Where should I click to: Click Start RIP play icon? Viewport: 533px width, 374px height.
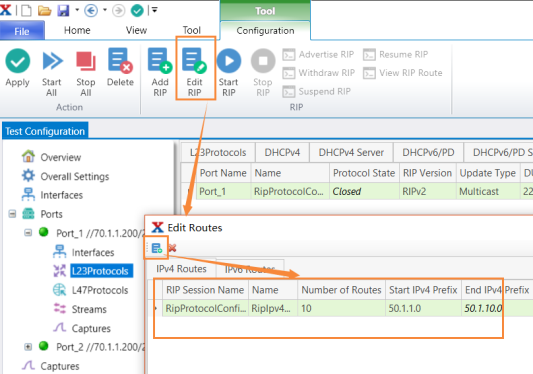pyautogui.click(x=229, y=61)
